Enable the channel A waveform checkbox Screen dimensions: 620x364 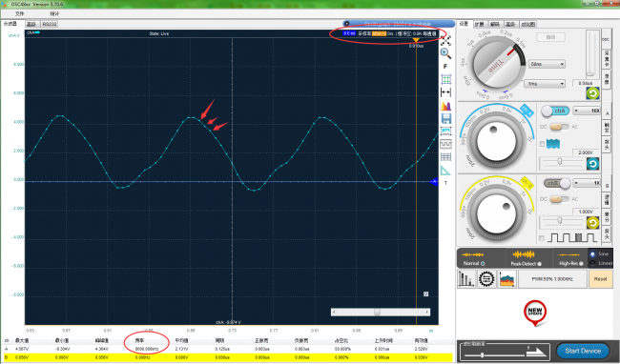point(542,144)
